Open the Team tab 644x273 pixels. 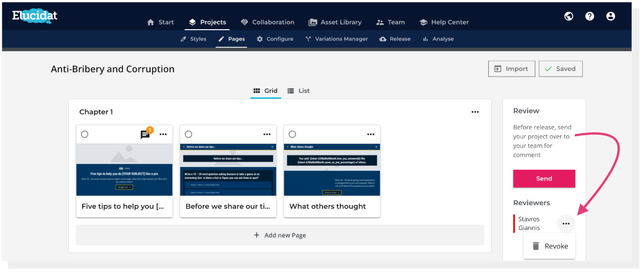click(390, 22)
